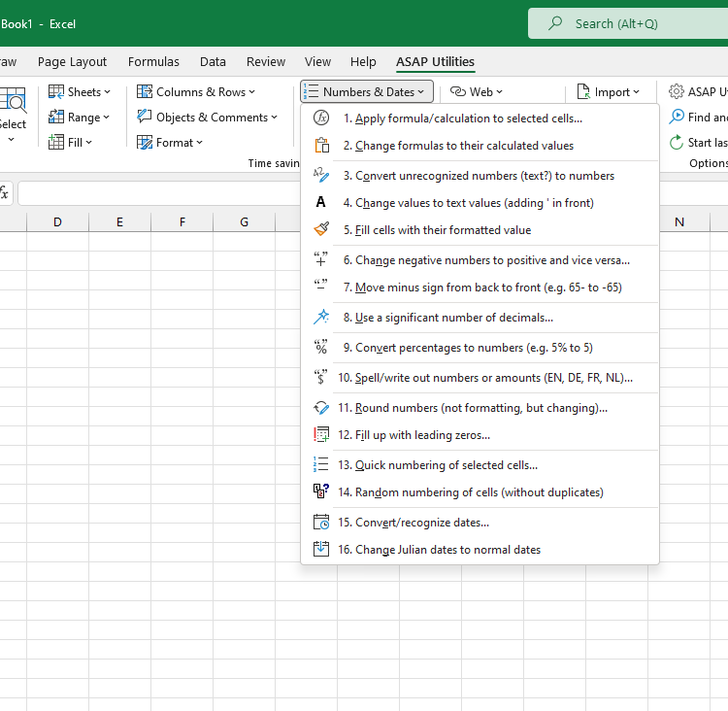Viewport: 728px width, 711px height.
Task: Click the Round numbers icon
Action: [x=321, y=408]
